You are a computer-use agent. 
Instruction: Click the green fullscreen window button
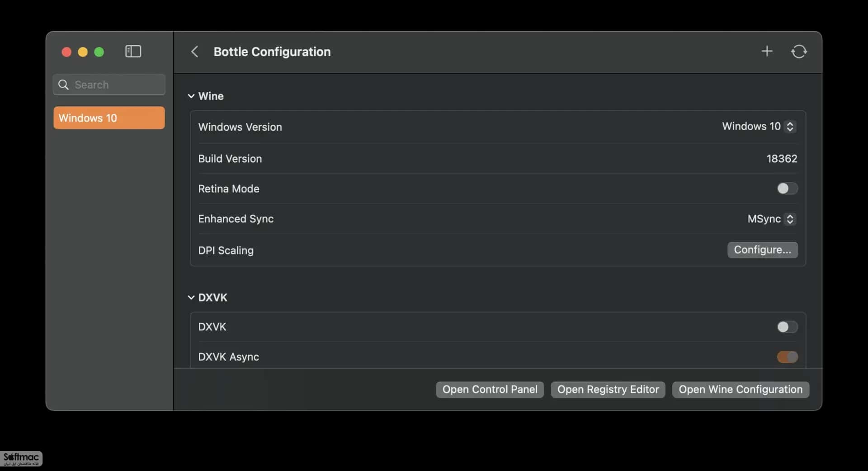(x=99, y=52)
